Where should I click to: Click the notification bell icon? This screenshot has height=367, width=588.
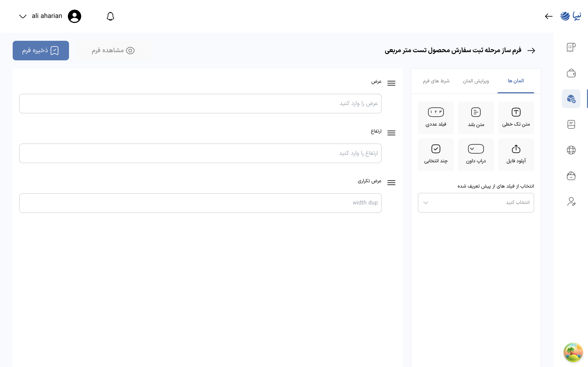click(x=110, y=16)
